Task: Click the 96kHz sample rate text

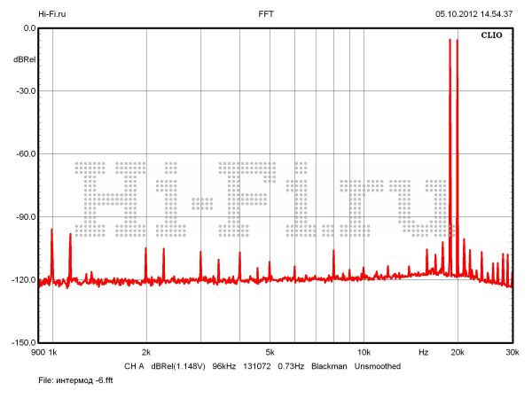Action: click(223, 366)
